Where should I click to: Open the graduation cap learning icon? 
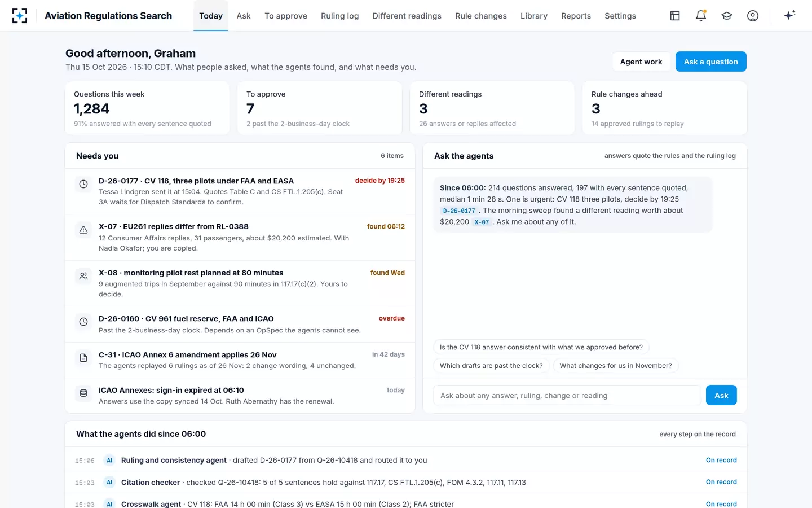click(727, 16)
